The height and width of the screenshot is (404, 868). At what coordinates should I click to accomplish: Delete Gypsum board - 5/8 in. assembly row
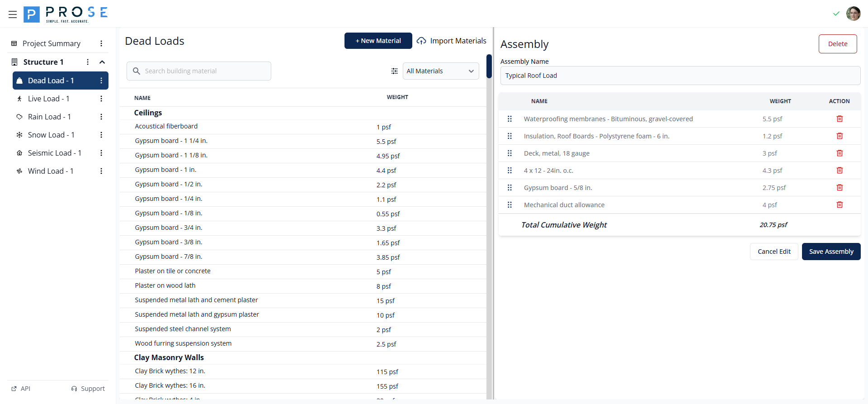tap(840, 188)
